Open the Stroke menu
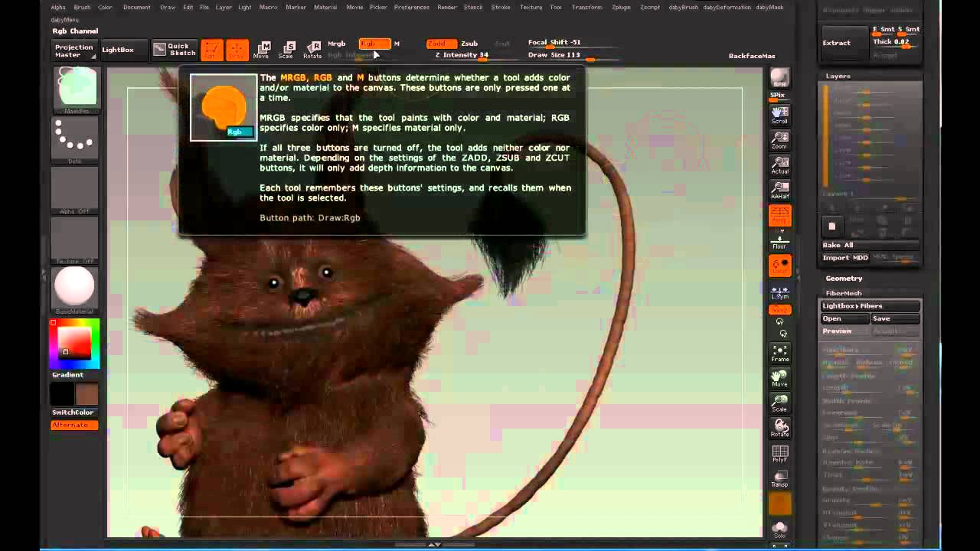The width and height of the screenshot is (980, 551). [x=501, y=7]
